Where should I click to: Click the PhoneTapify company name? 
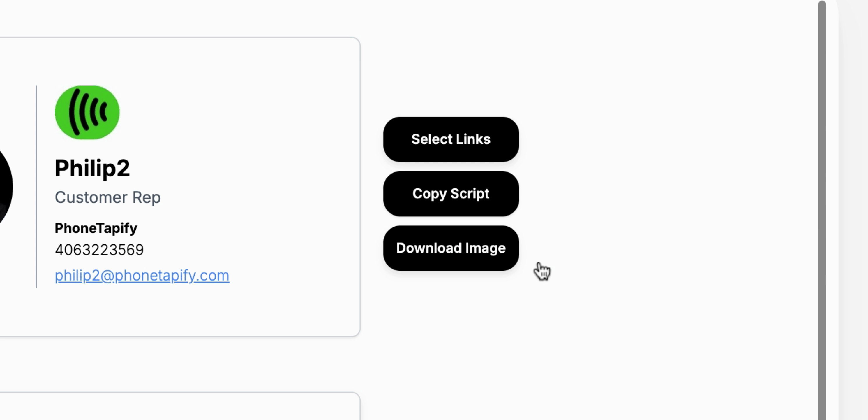coord(96,228)
